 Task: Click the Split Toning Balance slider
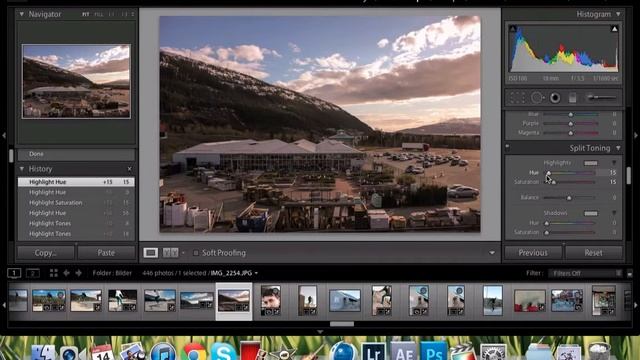coord(570,198)
